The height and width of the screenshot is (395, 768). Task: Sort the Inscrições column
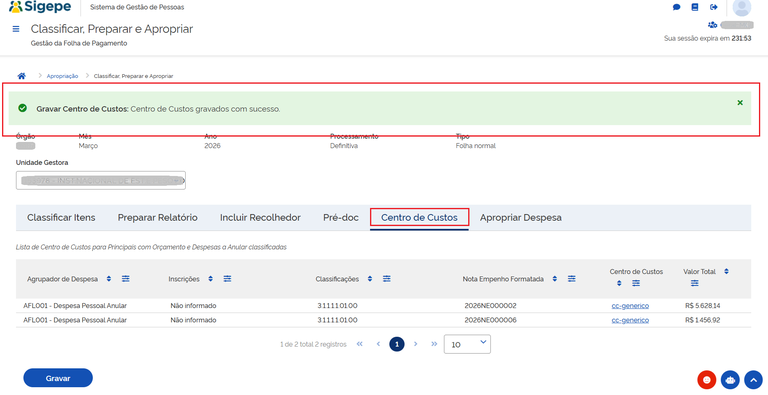pyautogui.click(x=211, y=279)
